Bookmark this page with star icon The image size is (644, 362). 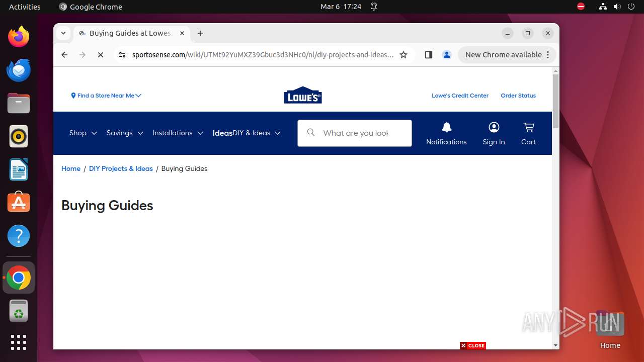click(x=404, y=55)
